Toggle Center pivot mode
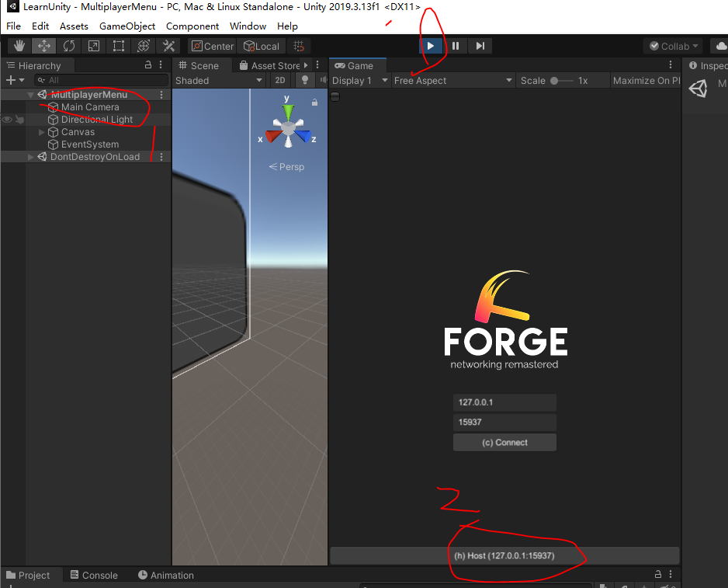Screen dimensions: 728x588 [x=213, y=46]
